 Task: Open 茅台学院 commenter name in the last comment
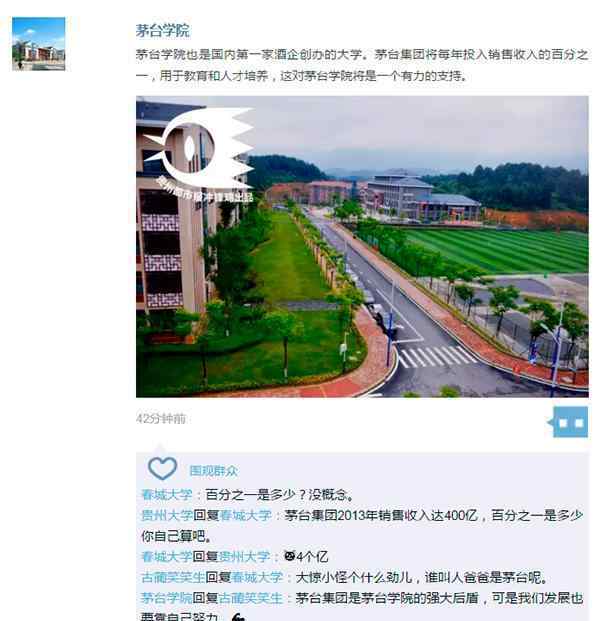click(167, 598)
